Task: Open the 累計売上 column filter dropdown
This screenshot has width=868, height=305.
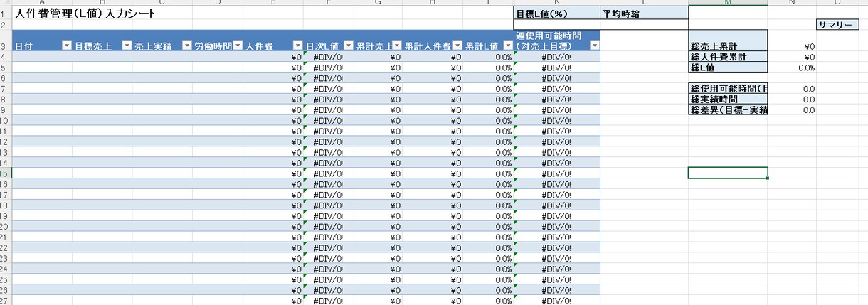Action: pos(397,46)
